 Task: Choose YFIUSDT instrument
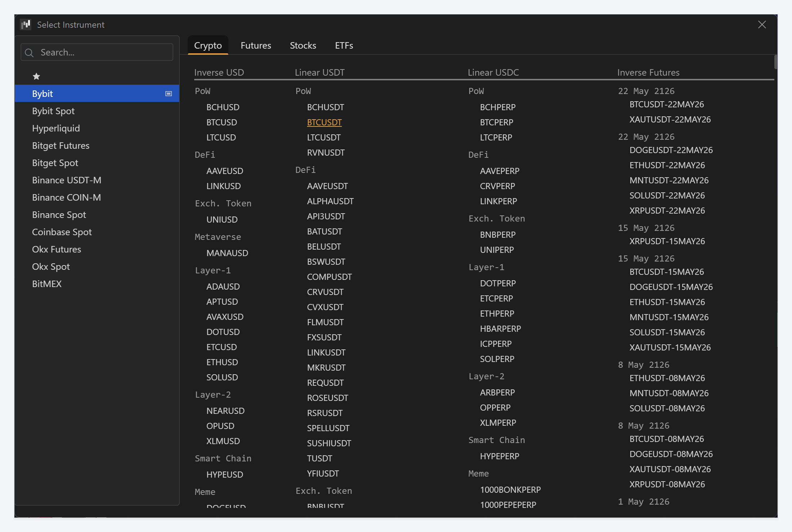point(323,474)
